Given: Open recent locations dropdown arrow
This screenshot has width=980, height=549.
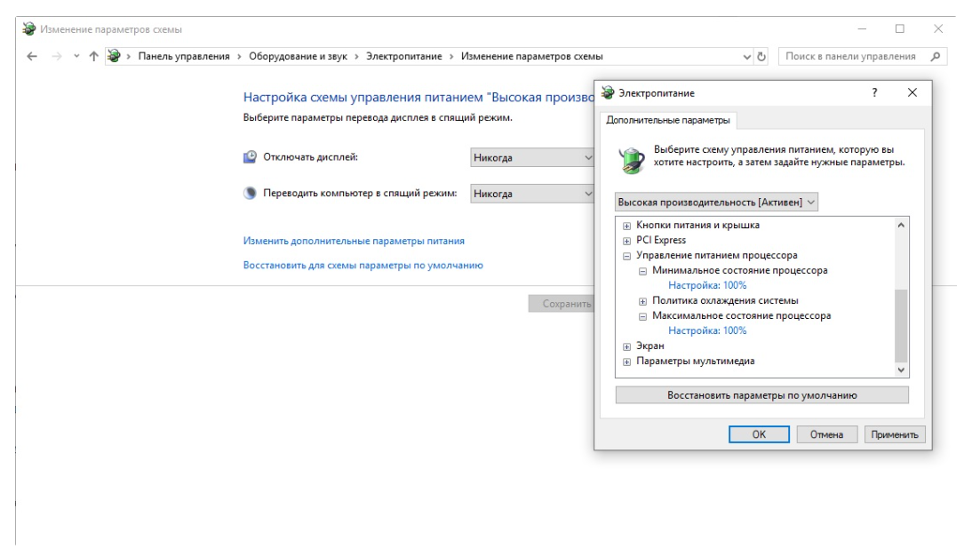Looking at the screenshot, I should [75, 57].
